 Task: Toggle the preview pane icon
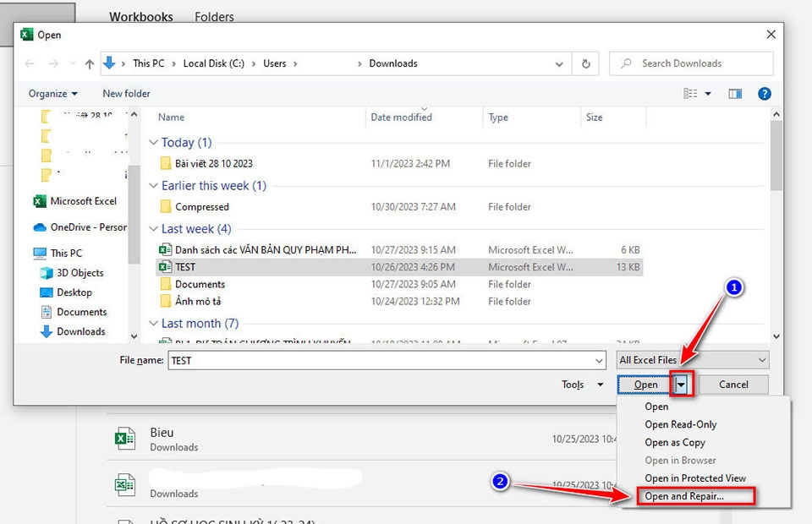735,94
